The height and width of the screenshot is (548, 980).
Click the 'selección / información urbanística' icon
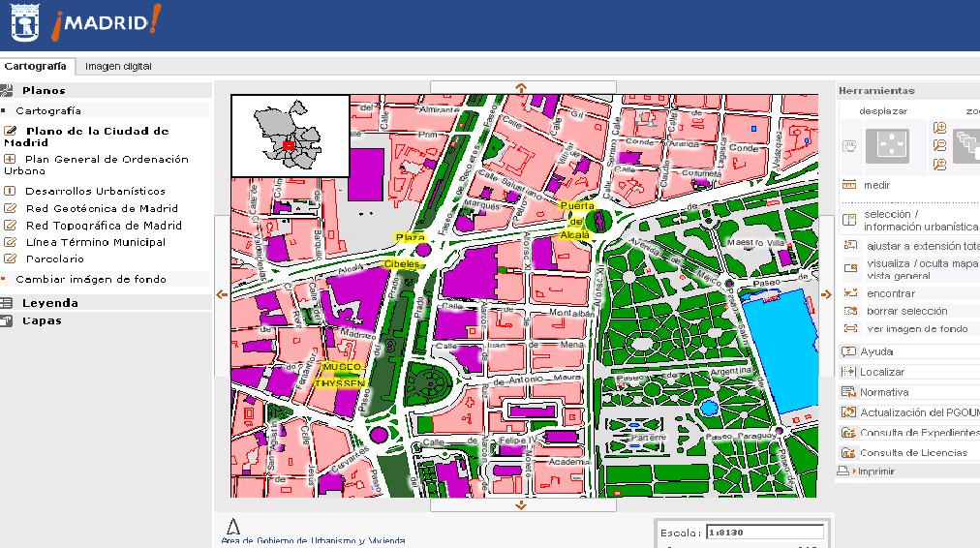[850, 220]
